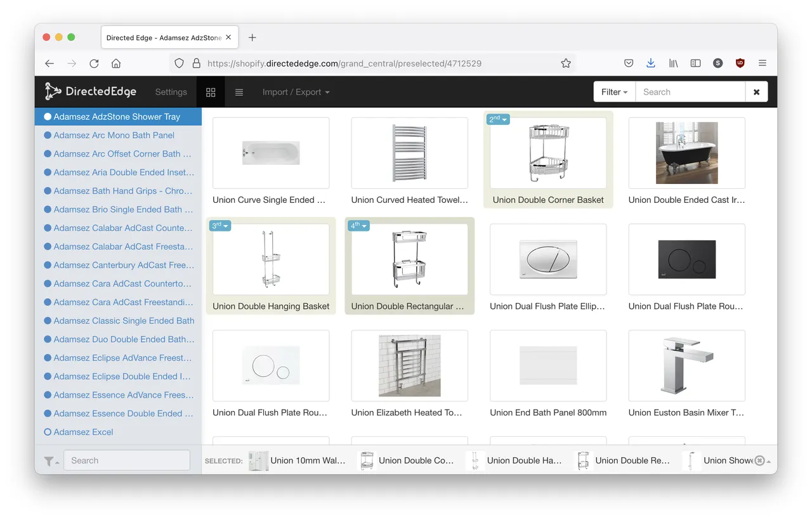812x520 pixels.
Task: Select the Union Curve Single Ended bath thumbnail
Action: tap(271, 153)
